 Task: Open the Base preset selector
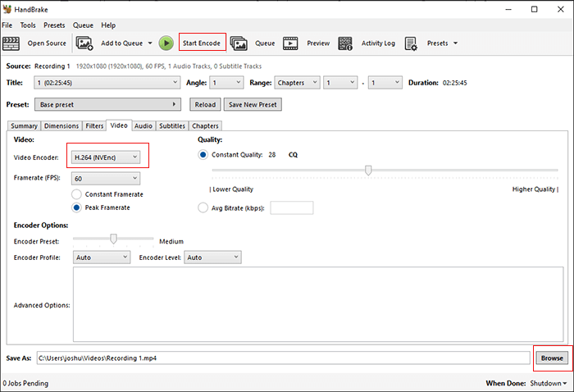click(107, 104)
